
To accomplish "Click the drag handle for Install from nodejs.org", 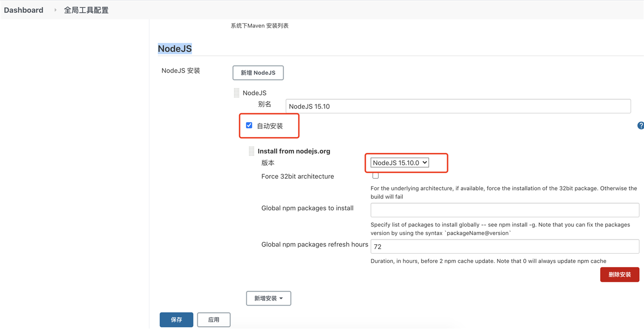I will click(252, 151).
